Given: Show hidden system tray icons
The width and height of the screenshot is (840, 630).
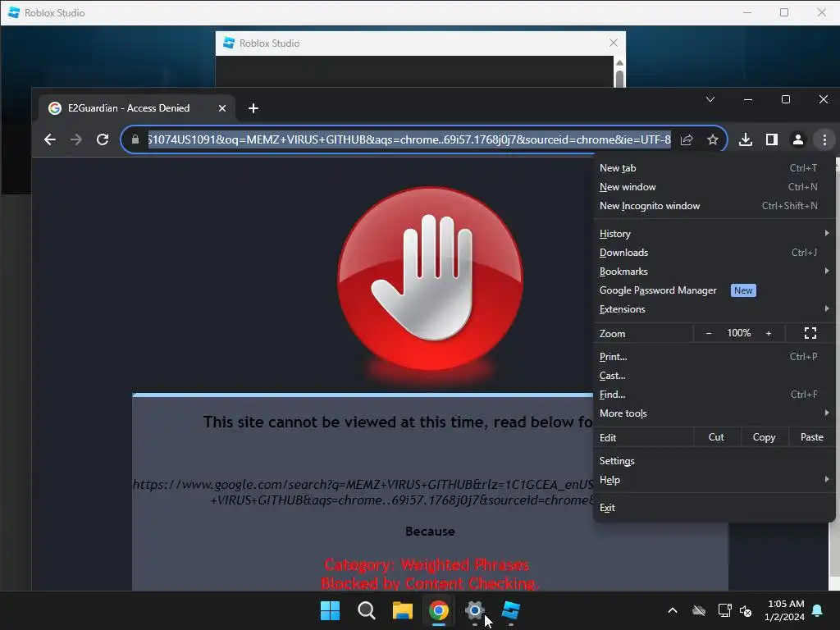Looking at the screenshot, I should point(673,610).
